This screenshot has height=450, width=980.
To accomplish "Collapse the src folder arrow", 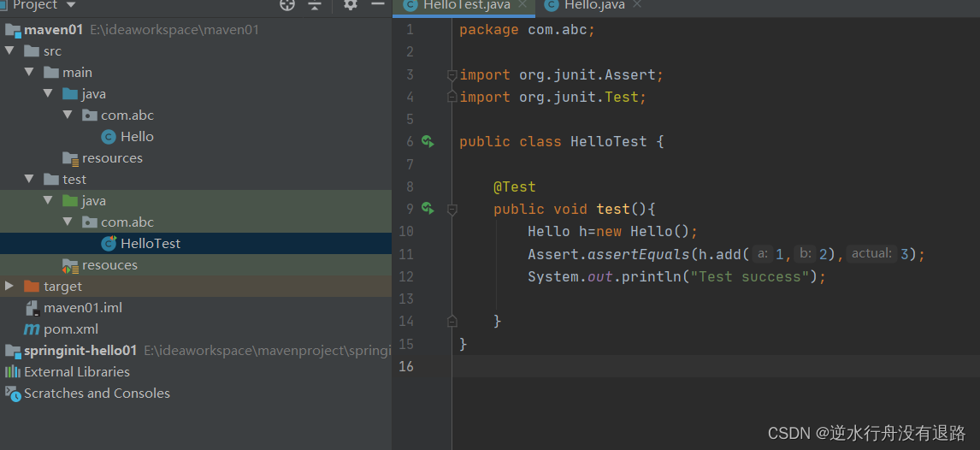I will click(x=9, y=50).
